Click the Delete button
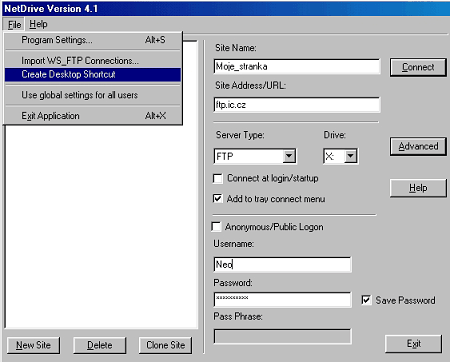 click(100, 345)
